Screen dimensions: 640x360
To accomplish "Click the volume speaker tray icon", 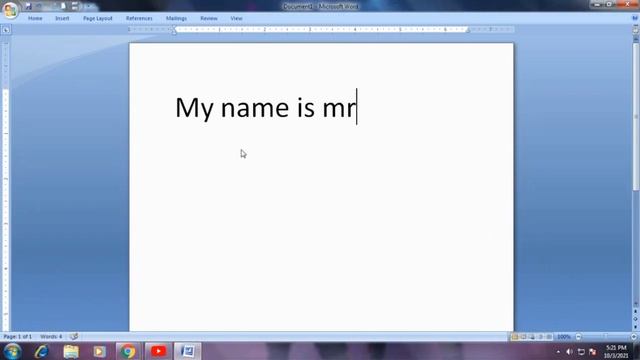I will coord(569,351).
